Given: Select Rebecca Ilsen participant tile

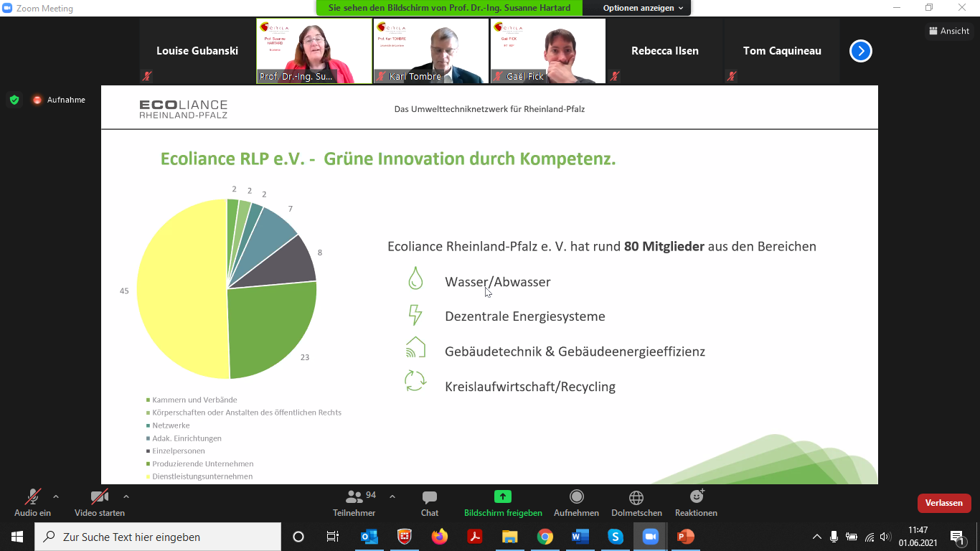Looking at the screenshot, I should [x=665, y=51].
